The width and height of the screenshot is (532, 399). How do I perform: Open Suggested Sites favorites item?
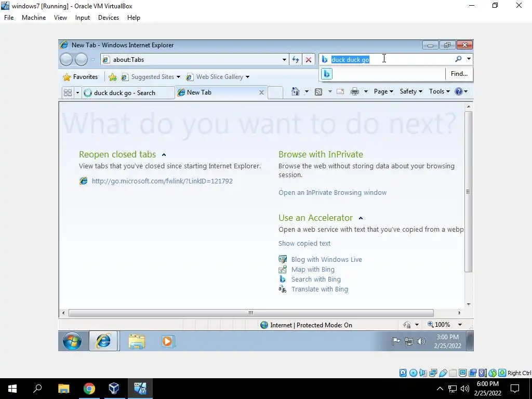pos(151,77)
